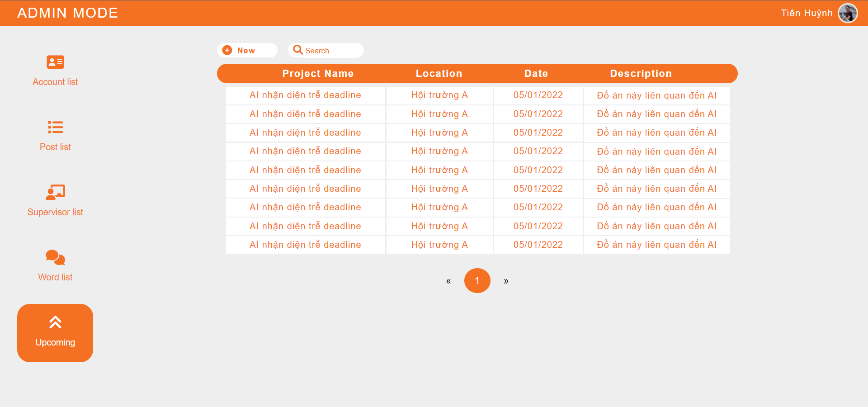Click the magnifying glass search icon
The image size is (868, 407).
tap(297, 50)
